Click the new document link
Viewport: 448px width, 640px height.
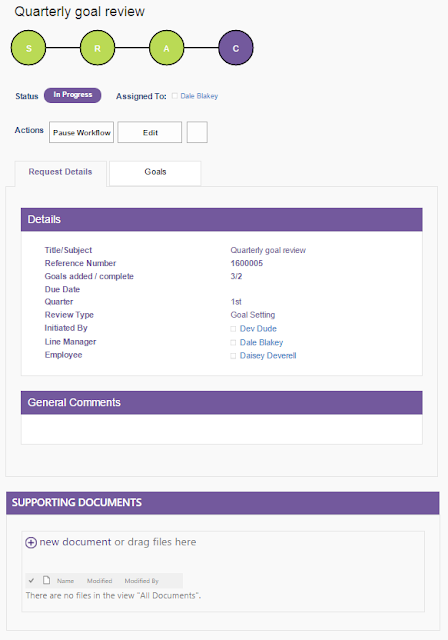click(75, 542)
